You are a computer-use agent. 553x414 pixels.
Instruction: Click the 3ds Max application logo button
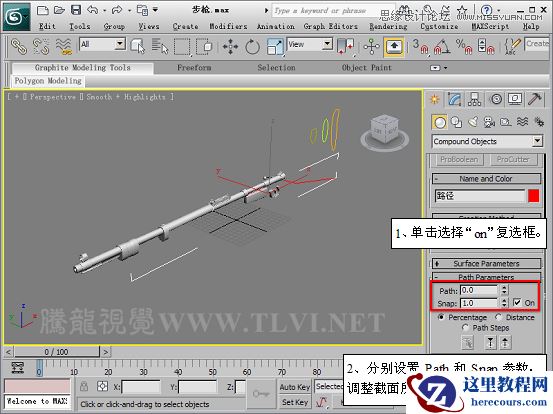coord(17,17)
